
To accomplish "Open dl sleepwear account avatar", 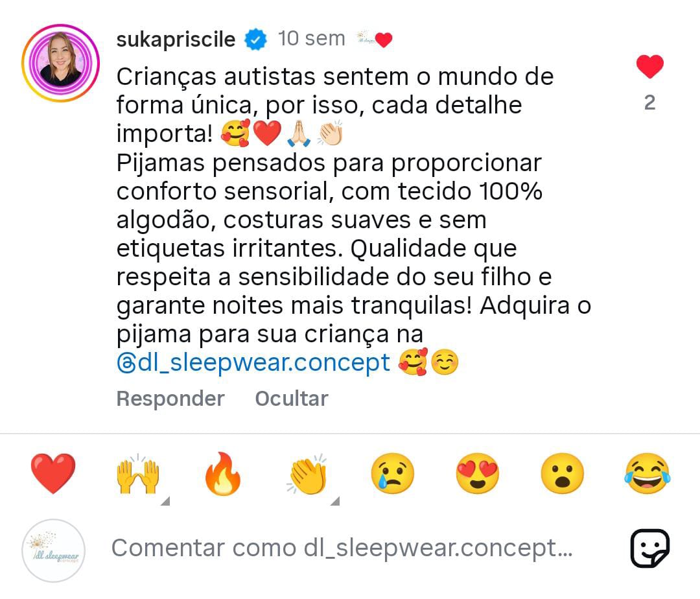I will click(x=53, y=550).
